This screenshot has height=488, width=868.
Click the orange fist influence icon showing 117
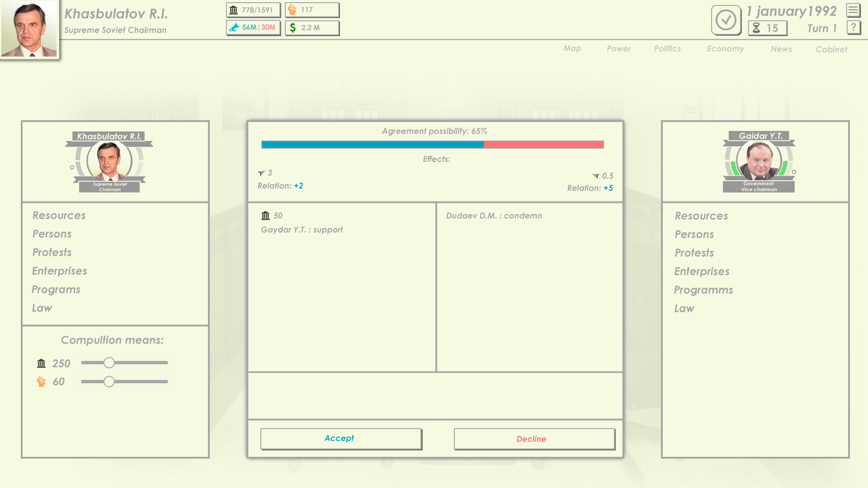point(293,9)
